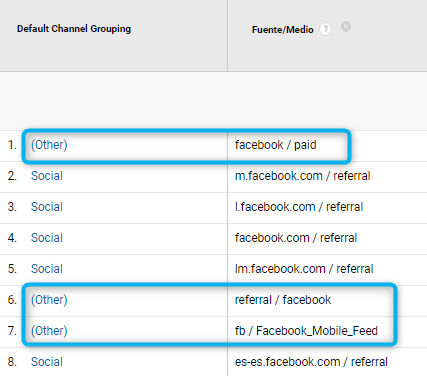Sort by the Default Channel Grouping column header

click(74, 29)
